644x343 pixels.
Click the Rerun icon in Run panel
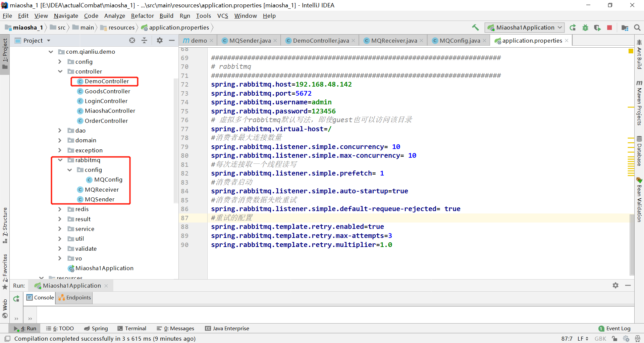16,298
